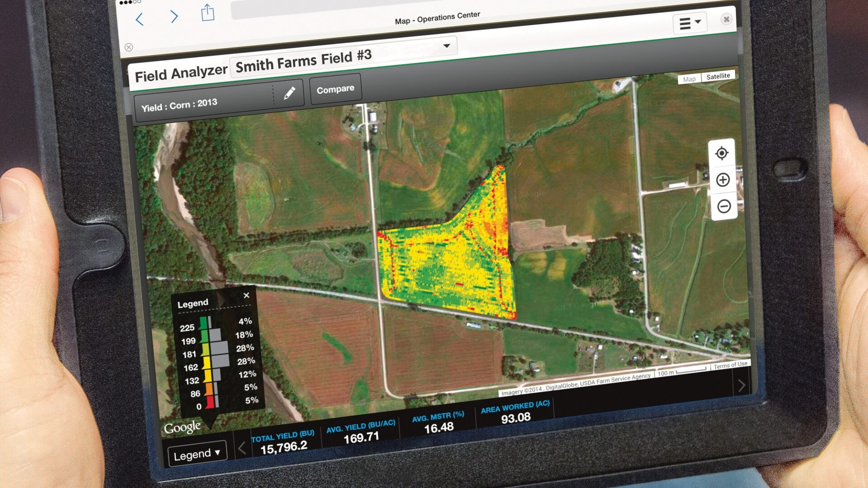Edit layer with the pencil icon
868x488 pixels.
pos(289,93)
